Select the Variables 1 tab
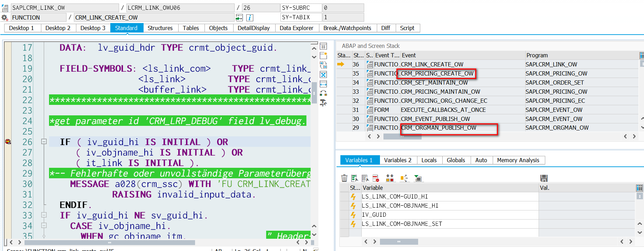The width and height of the screenshot is (644, 251). click(360, 160)
